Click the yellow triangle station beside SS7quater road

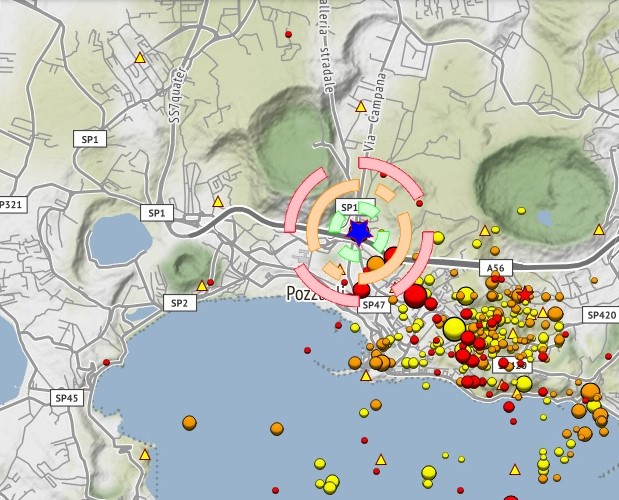pos(140,58)
